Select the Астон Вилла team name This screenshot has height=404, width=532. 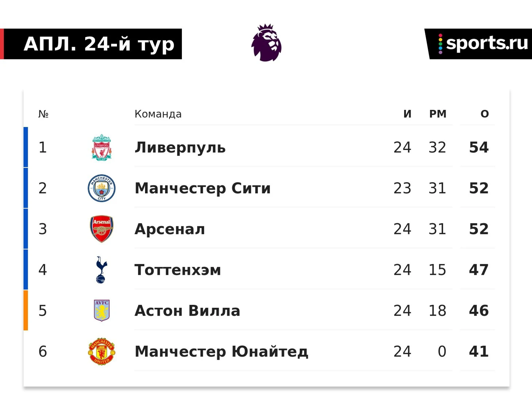click(x=187, y=311)
